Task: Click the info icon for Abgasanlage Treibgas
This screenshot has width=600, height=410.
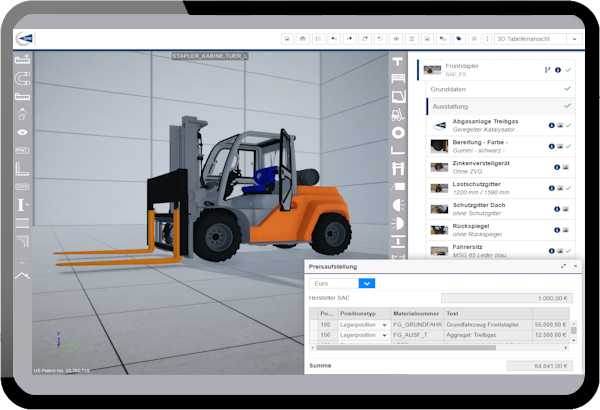Action: pos(549,125)
